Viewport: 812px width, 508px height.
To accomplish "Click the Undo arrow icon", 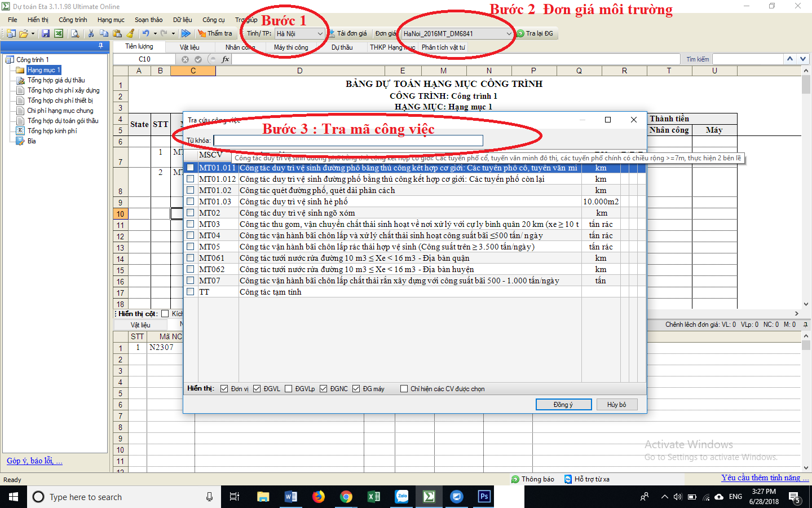I will click(x=145, y=34).
